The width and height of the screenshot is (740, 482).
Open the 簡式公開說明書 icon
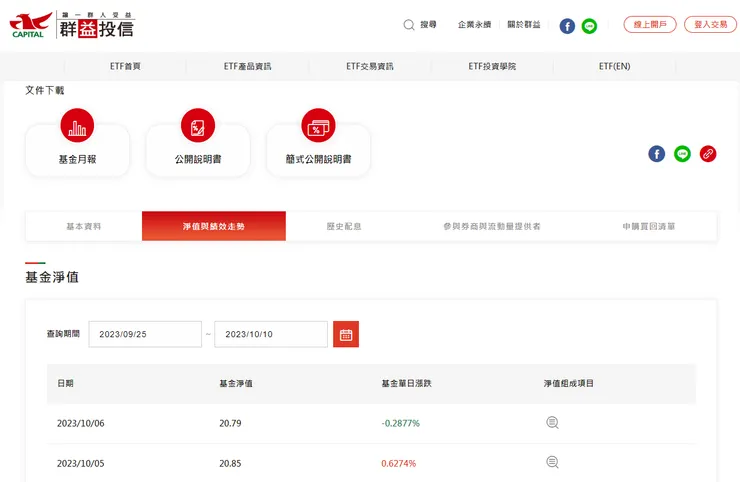coord(318,126)
